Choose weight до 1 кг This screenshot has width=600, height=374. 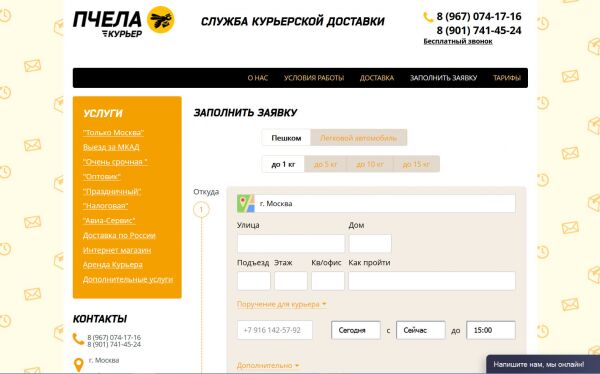coord(283,164)
